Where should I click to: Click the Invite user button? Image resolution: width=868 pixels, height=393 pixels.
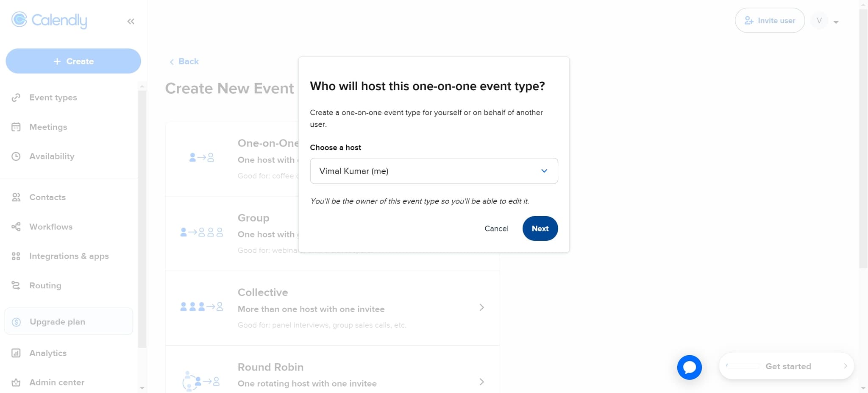770,21
